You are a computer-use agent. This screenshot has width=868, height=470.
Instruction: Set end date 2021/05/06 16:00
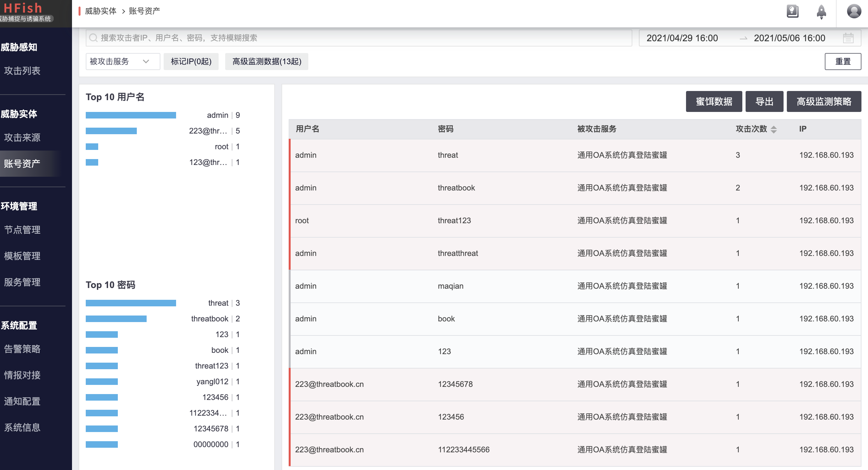click(789, 38)
